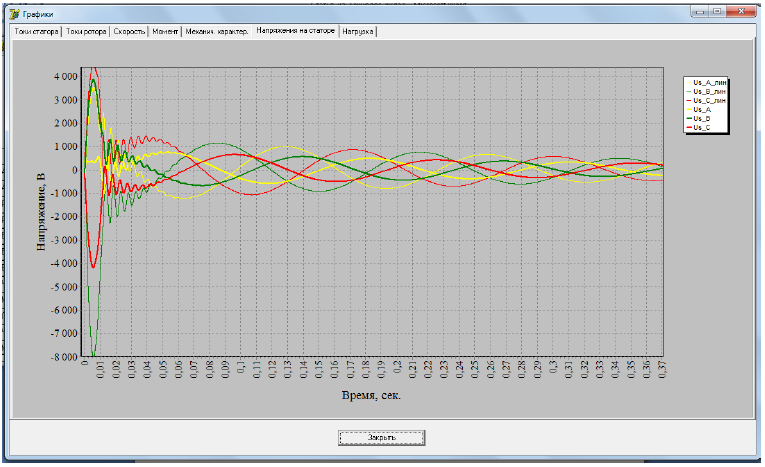
Task: Select the Us_B_лин legend entry
Action: click(x=708, y=92)
